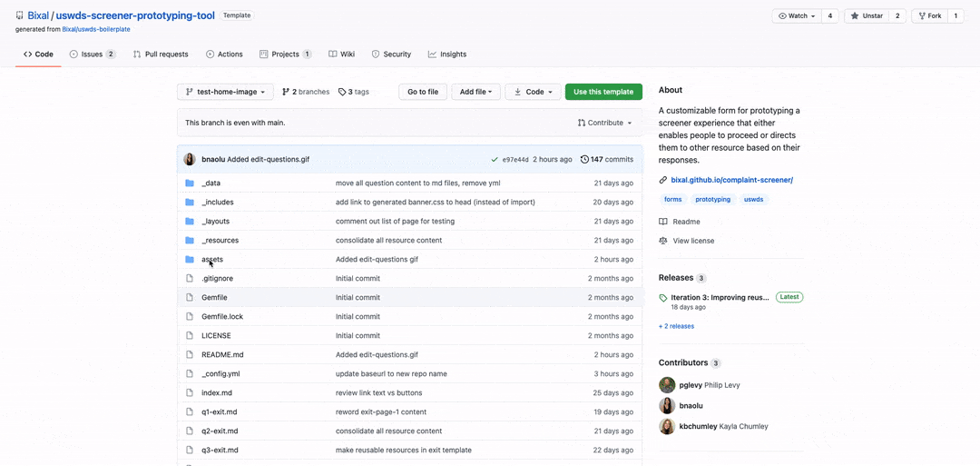Screen dimensions: 980x466
Task: Click the _includes folder icon
Action: click(190, 202)
